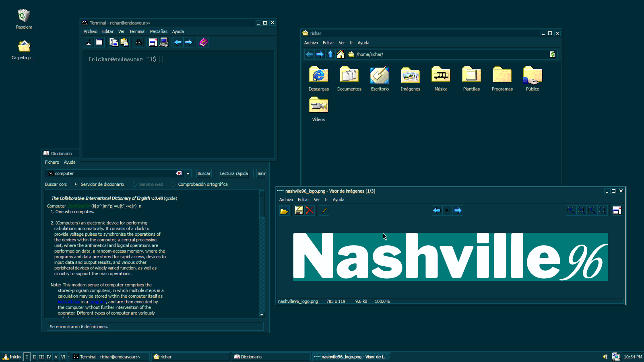Viewport: 644px width, 362px height.
Task: Click the Buscar button in Diccionario
Action: [204, 173]
